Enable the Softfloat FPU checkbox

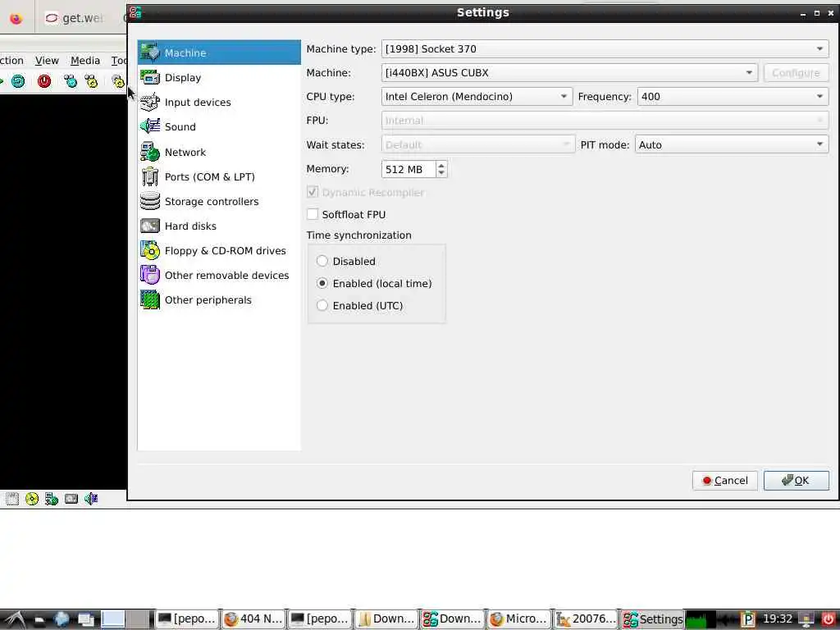313,214
